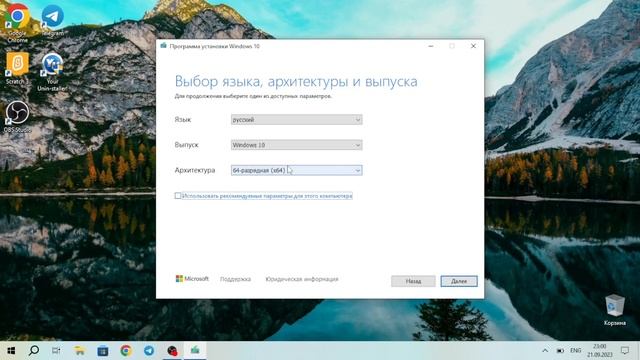Open the red round app on taskbar
640x360 pixels.
click(172, 350)
